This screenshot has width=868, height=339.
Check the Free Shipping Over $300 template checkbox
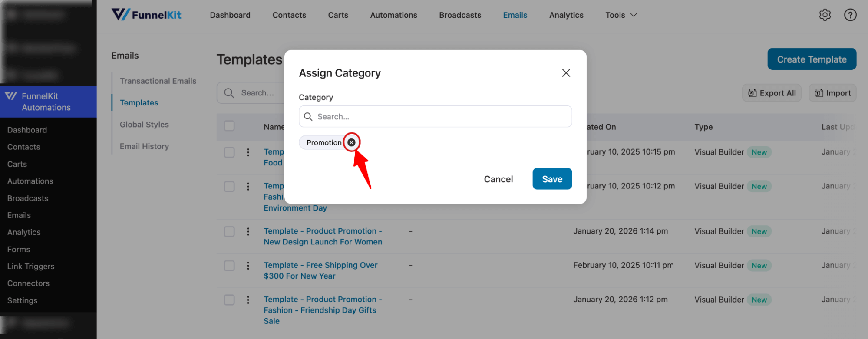point(229,265)
